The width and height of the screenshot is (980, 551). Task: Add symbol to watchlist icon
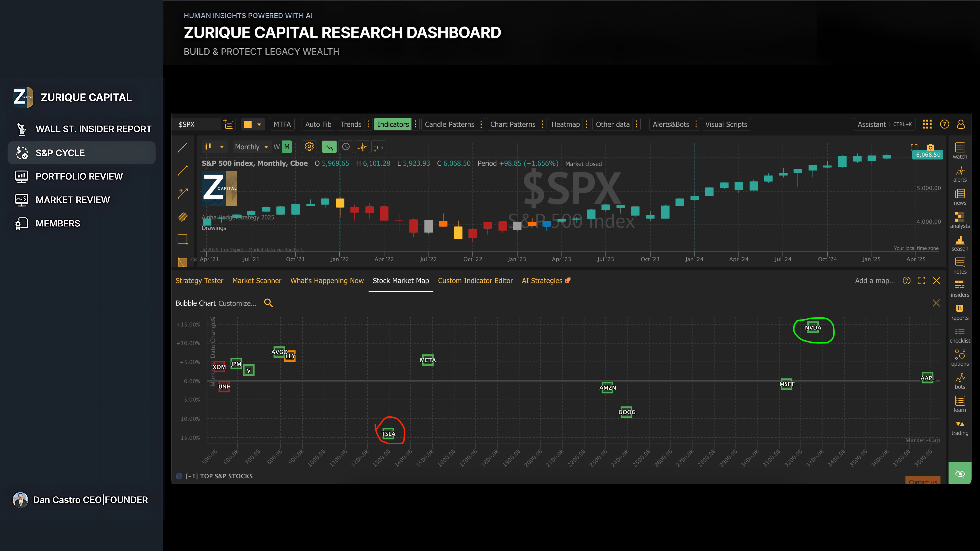tap(228, 124)
